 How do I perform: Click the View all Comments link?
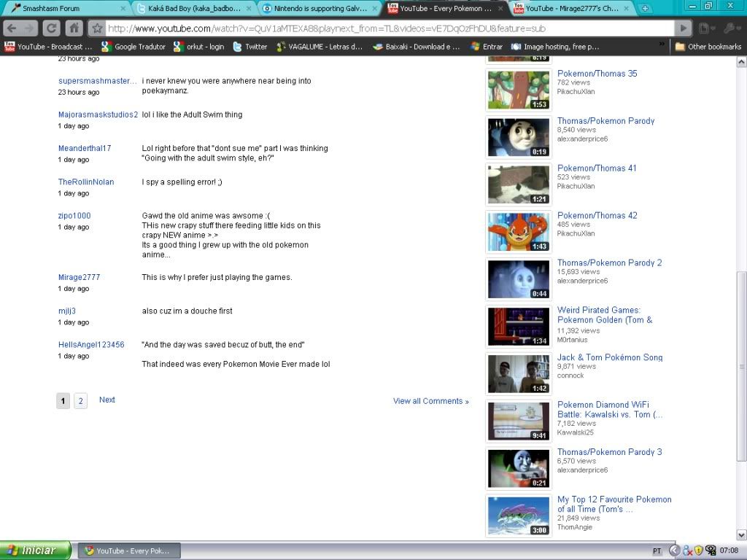click(x=430, y=401)
